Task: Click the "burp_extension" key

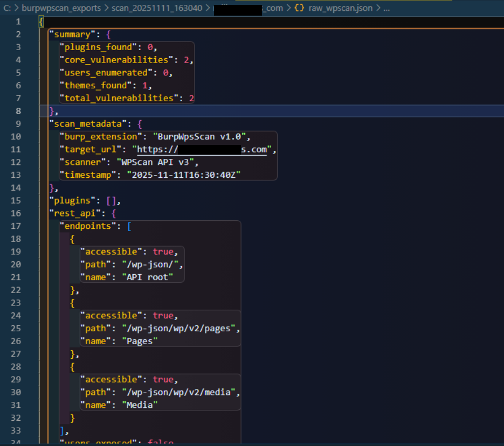Action: 101,137
